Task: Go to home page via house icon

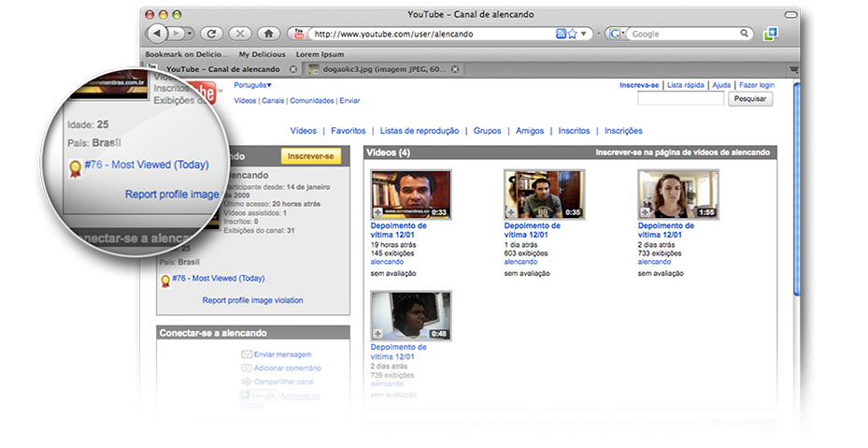Action: point(268,34)
